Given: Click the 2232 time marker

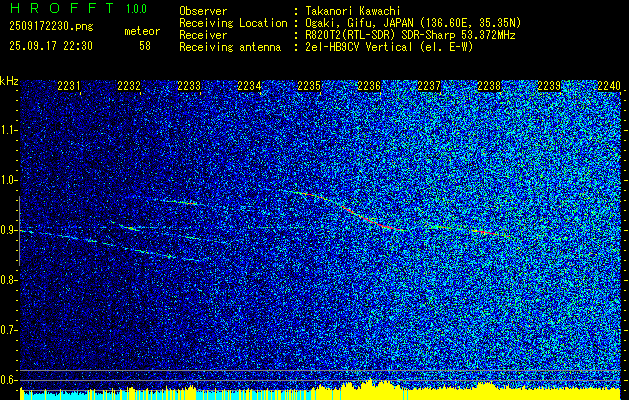Looking at the screenshot, I should [129, 86].
